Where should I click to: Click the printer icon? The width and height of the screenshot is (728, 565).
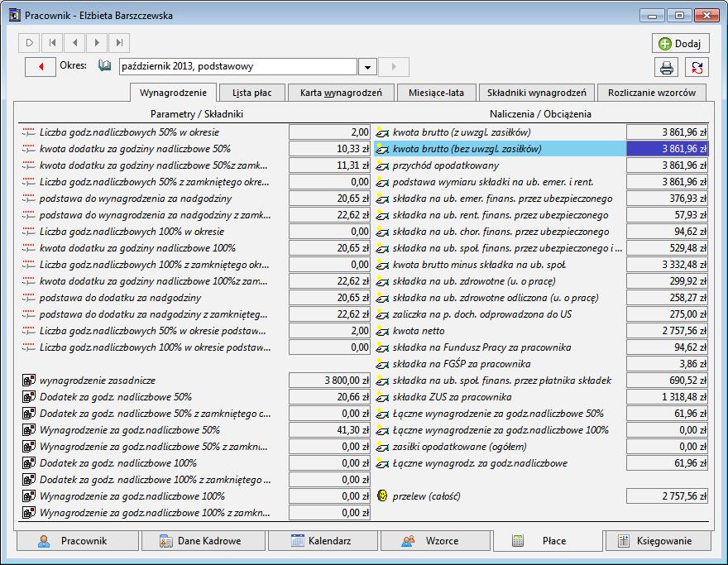point(666,67)
